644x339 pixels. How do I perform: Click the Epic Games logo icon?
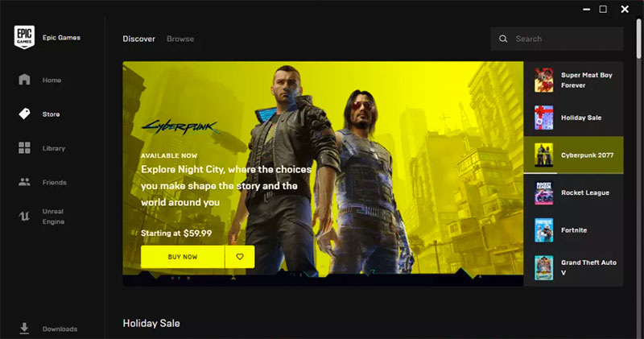[24, 37]
